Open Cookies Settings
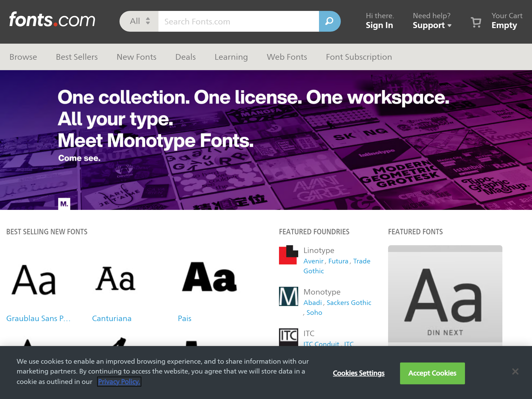 pos(359,373)
